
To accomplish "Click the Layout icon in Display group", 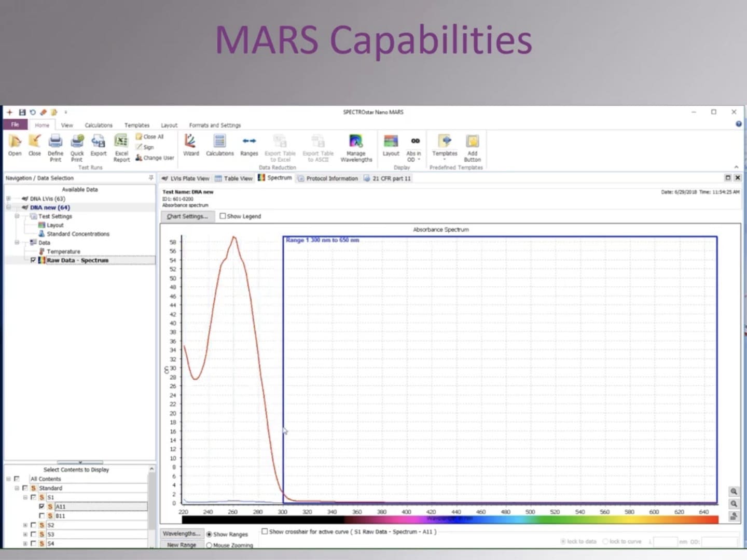I will [x=391, y=145].
